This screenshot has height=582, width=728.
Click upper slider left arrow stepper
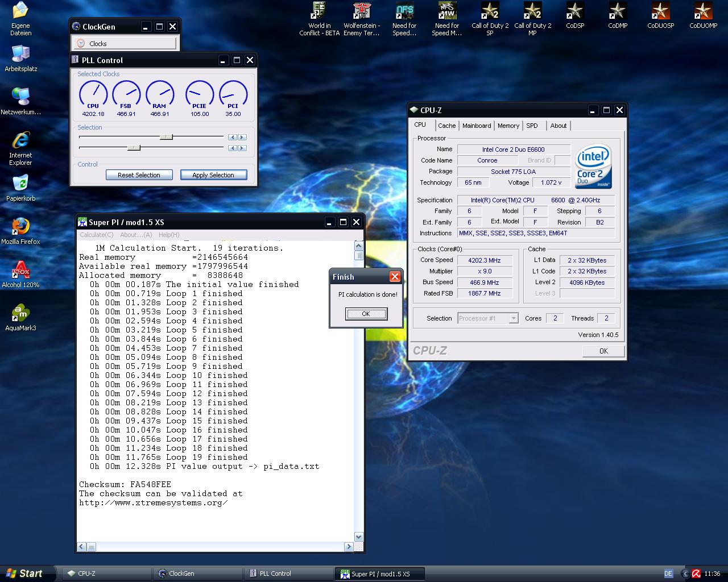click(232, 137)
